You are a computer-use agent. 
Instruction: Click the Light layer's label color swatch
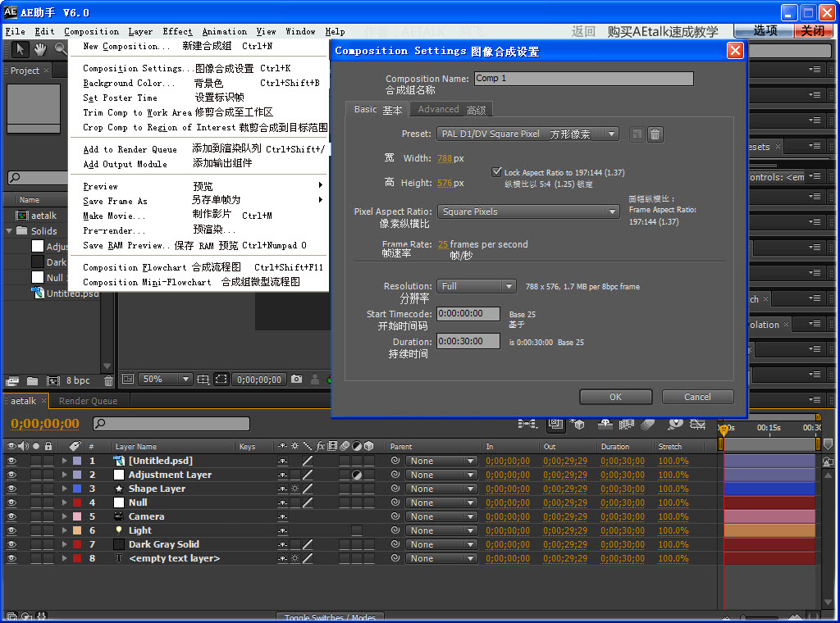77,530
